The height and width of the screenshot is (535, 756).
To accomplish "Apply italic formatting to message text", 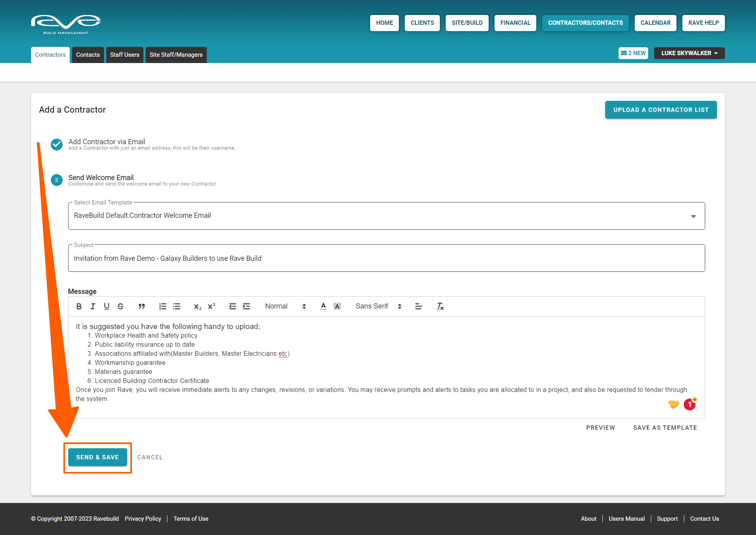I will 93,306.
